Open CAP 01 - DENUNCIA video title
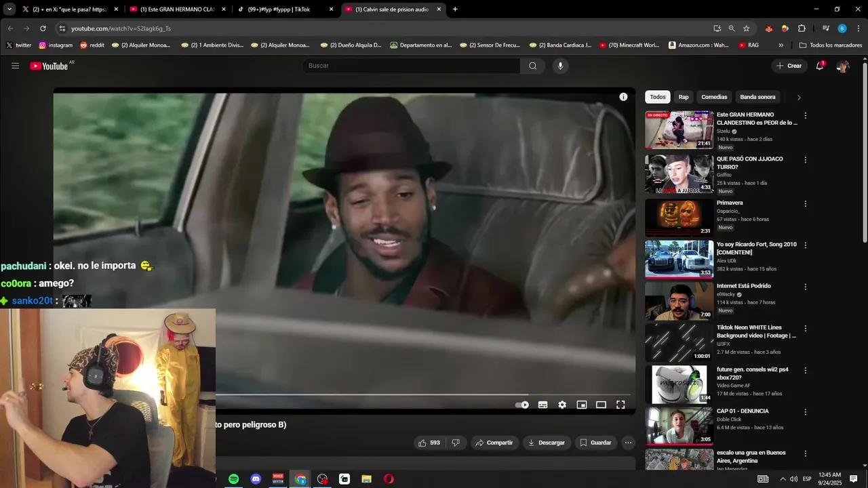Image resolution: width=868 pixels, height=488 pixels. point(743,411)
